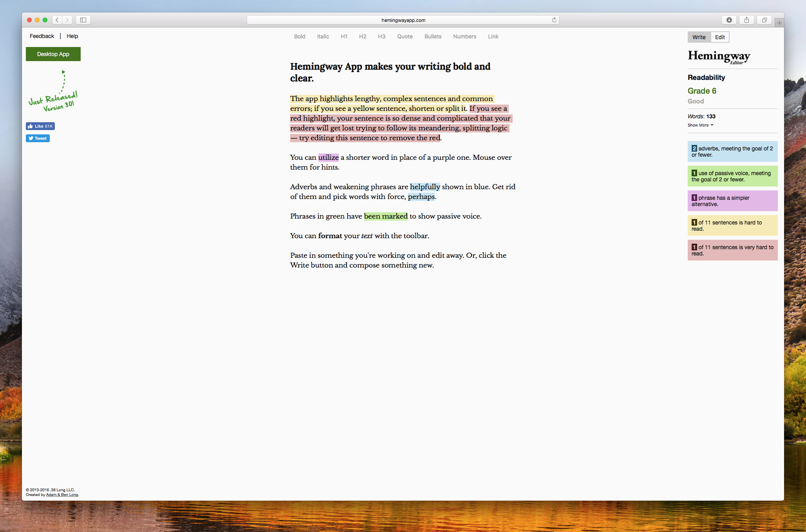Viewport: 806px width, 532px height.
Task: Apply Italic formatting from the toolbar
Action: point(323,36)
